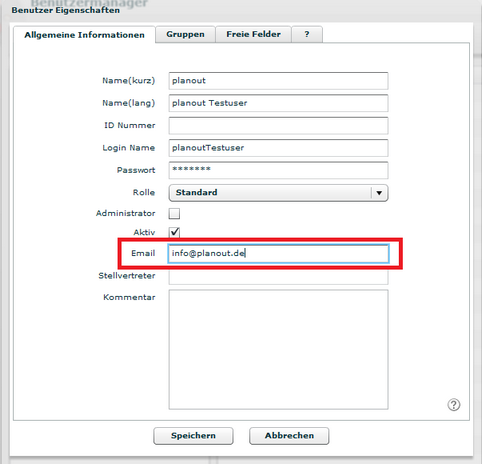The width and height of the screenshot is (482, 464).
Task: Click the Login Name field
Action: click(278, 148)
